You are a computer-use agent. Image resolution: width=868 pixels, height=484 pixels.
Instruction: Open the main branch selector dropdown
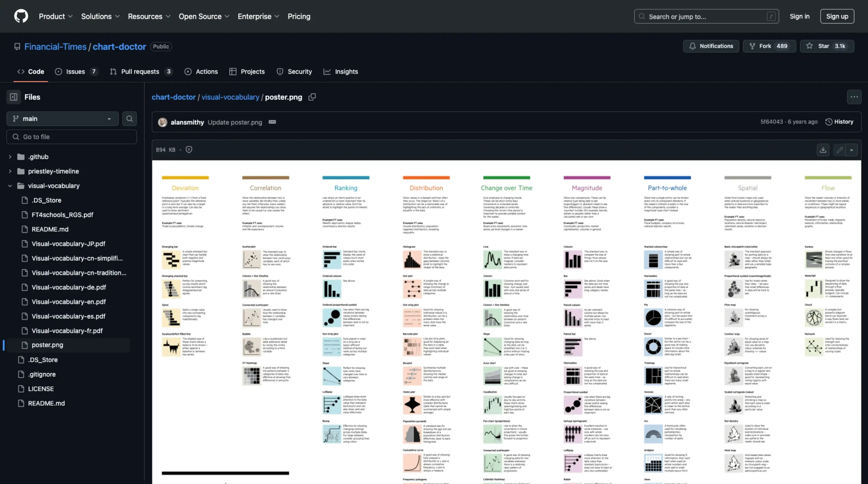(x=62, y=119)
